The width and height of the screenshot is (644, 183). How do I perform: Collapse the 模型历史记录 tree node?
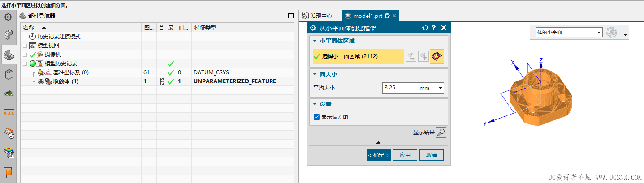click(x=25, y=64)
